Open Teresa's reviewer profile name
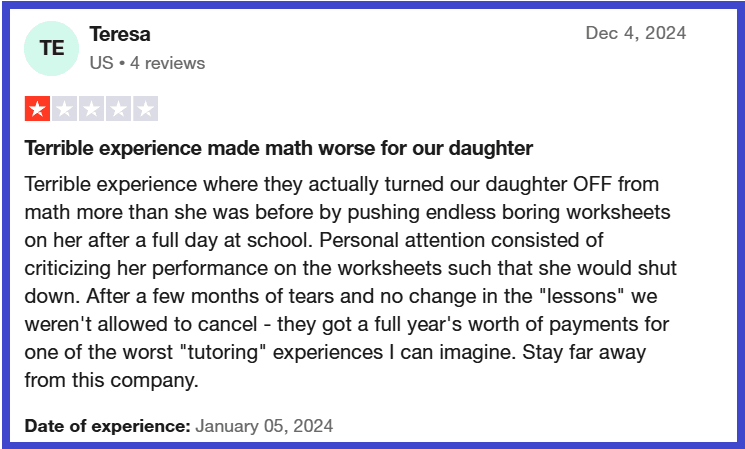This screenshot has width=745, height=449. coord(120,34)
